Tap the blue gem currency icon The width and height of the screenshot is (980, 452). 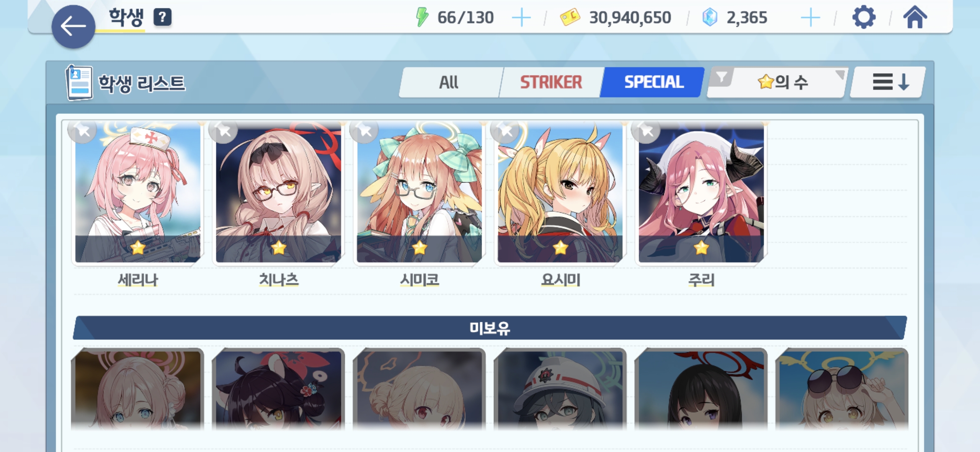pyautogui.click(x=710, y=18)
